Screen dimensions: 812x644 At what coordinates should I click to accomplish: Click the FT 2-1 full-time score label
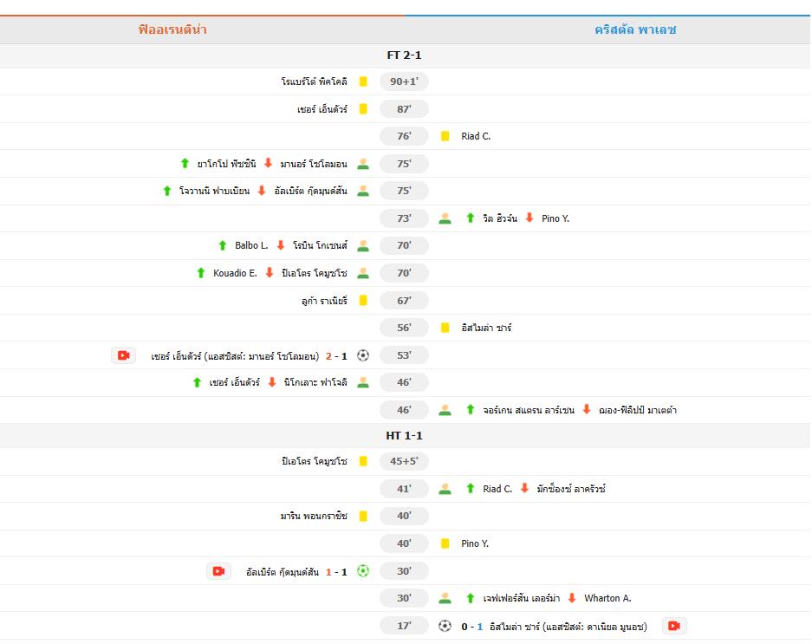406,54
